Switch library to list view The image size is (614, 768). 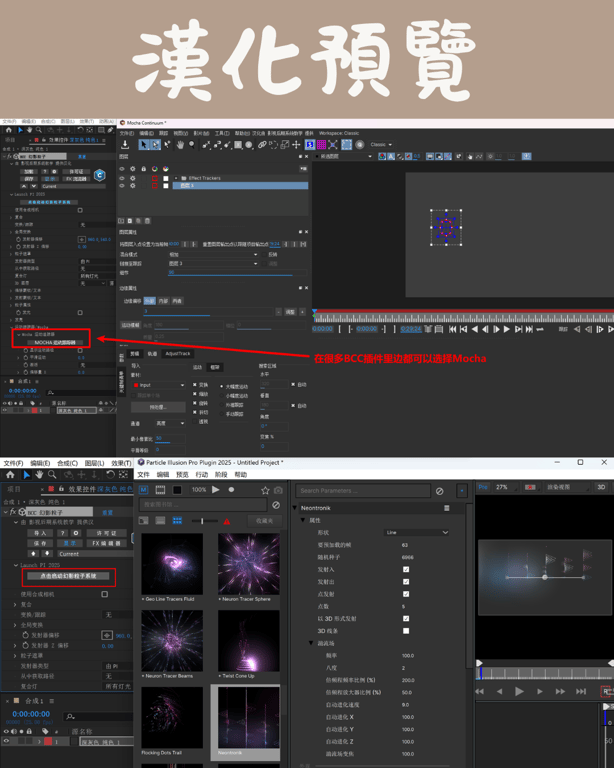160,520
